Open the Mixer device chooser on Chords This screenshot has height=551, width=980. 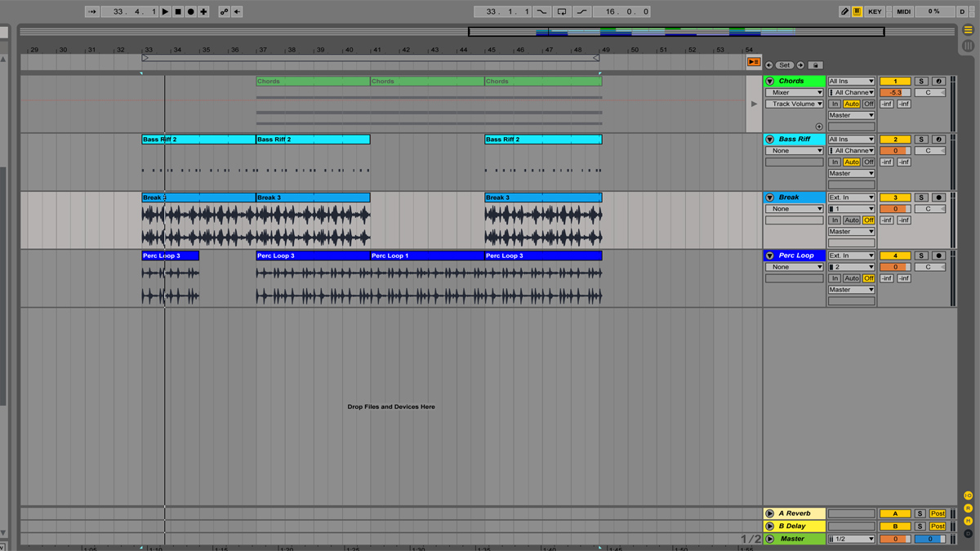point(795,93)
